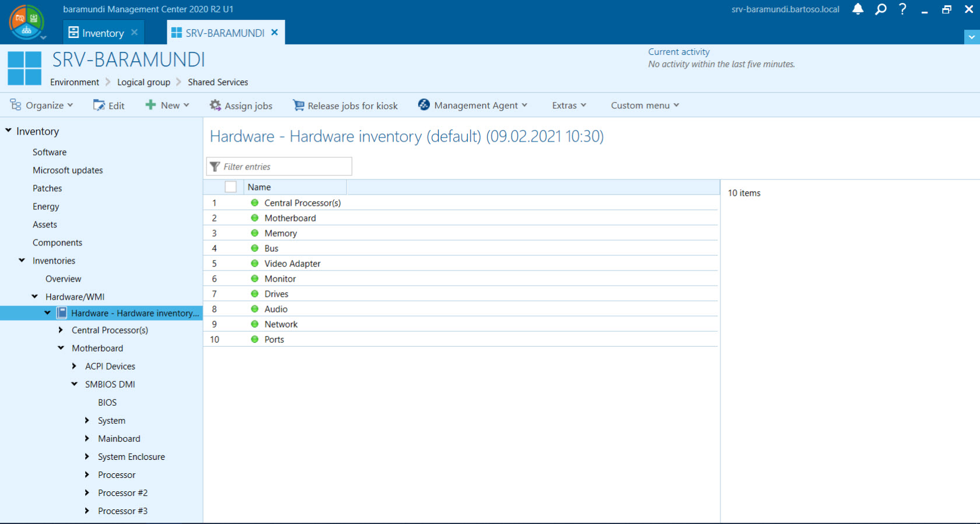Select the Ports row

(461, 339)
